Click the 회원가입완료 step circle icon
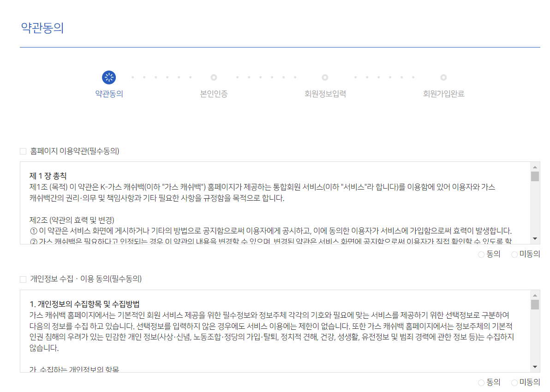 point(443,77)
